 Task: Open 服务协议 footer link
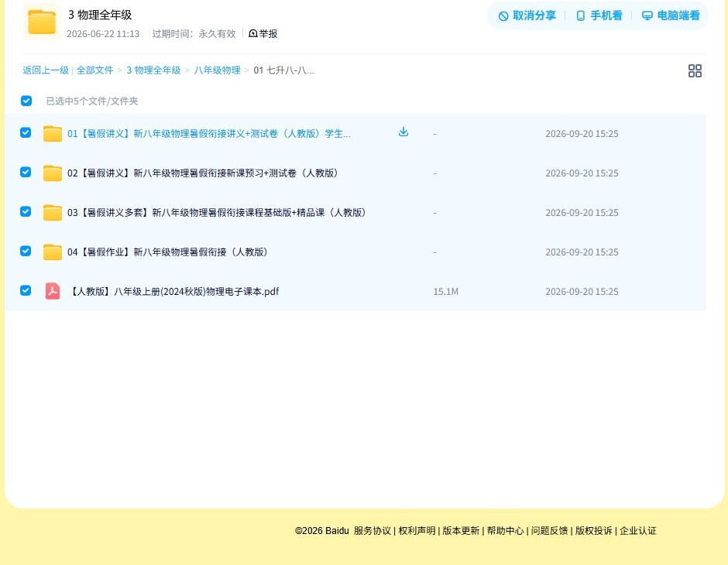point(373,531)
